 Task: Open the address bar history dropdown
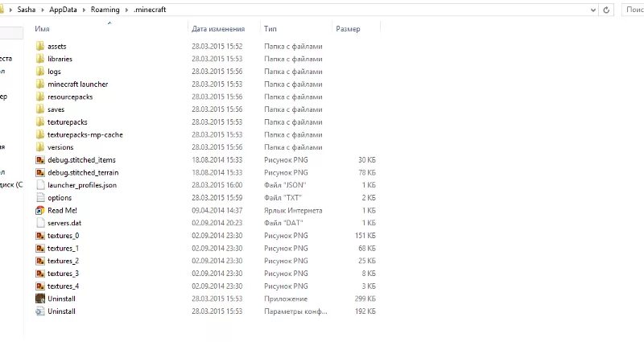coord(593,10)
